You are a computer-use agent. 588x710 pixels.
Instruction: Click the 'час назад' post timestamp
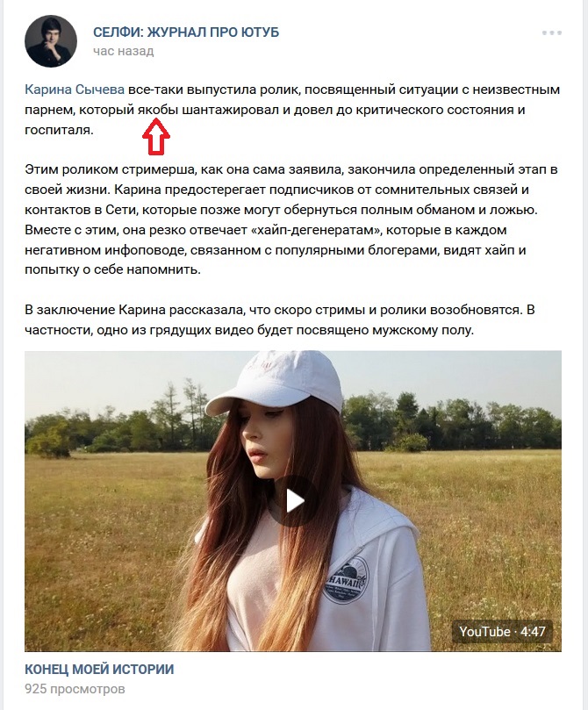click(x=124, y=51)
